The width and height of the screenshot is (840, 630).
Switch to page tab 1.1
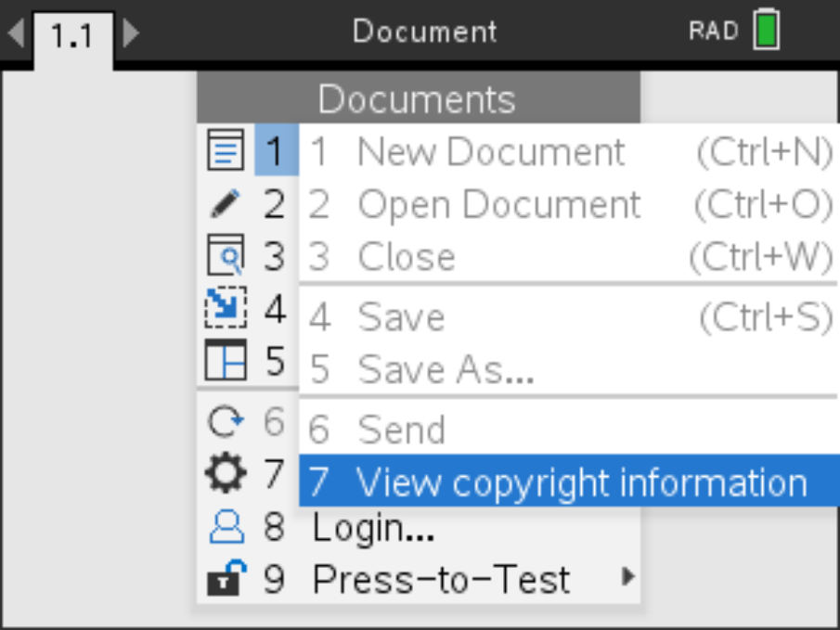[73, 39]
